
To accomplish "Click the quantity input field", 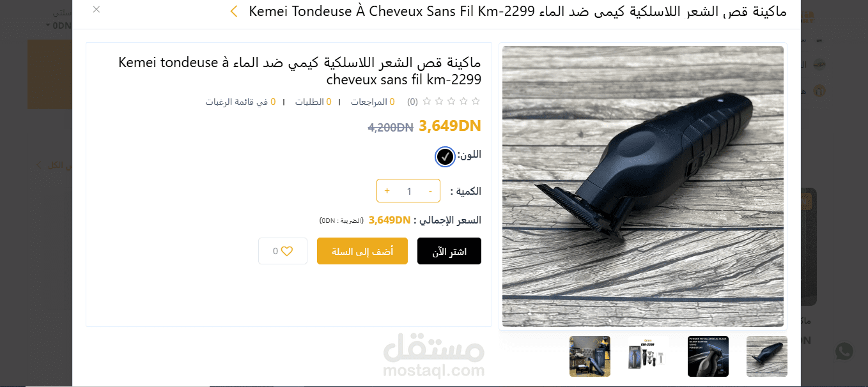I will tap(409, 191).
